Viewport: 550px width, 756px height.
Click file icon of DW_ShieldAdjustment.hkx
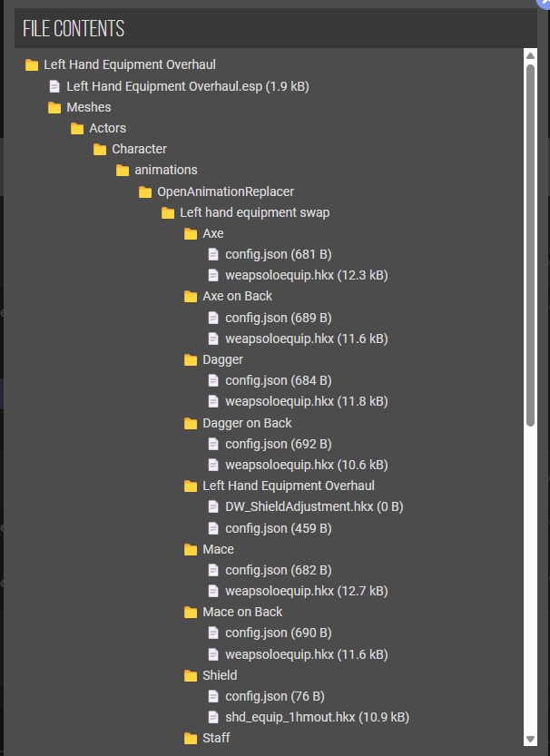pos(213,506)
